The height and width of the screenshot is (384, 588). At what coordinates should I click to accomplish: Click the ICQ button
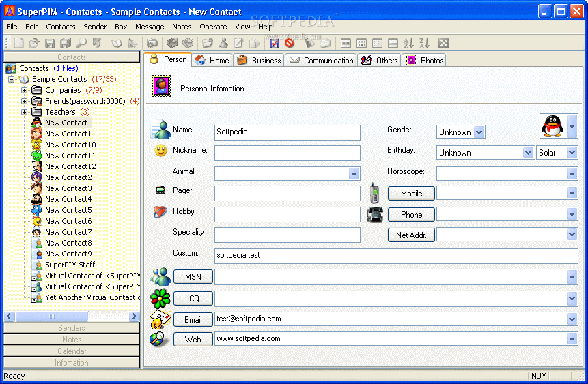(x=193, y=298)
